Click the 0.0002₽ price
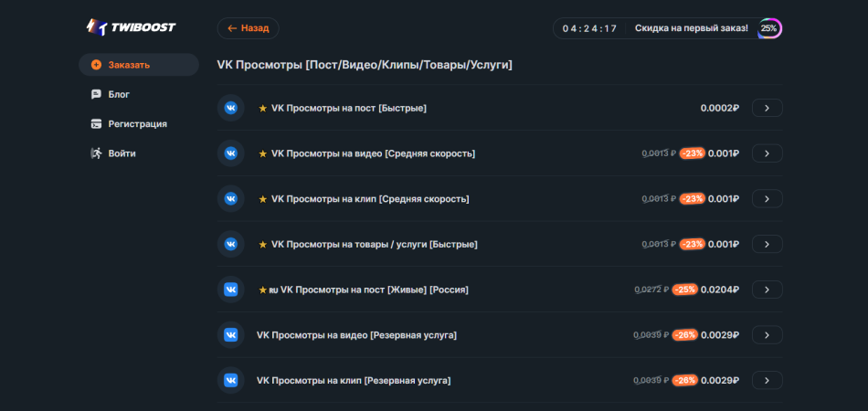Viewport: 868px width, 411px height. coord(720,108)
